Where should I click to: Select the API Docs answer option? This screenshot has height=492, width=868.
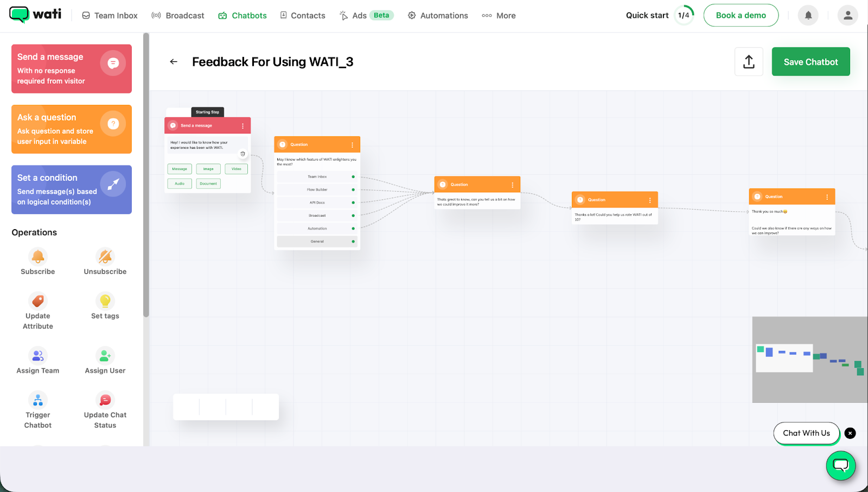[317, 203]
